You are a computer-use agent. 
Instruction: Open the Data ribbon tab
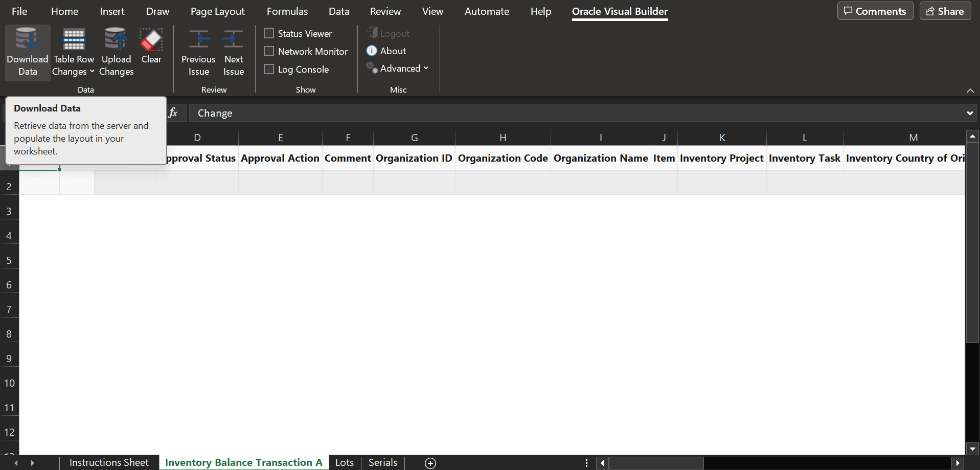[339, 11]
